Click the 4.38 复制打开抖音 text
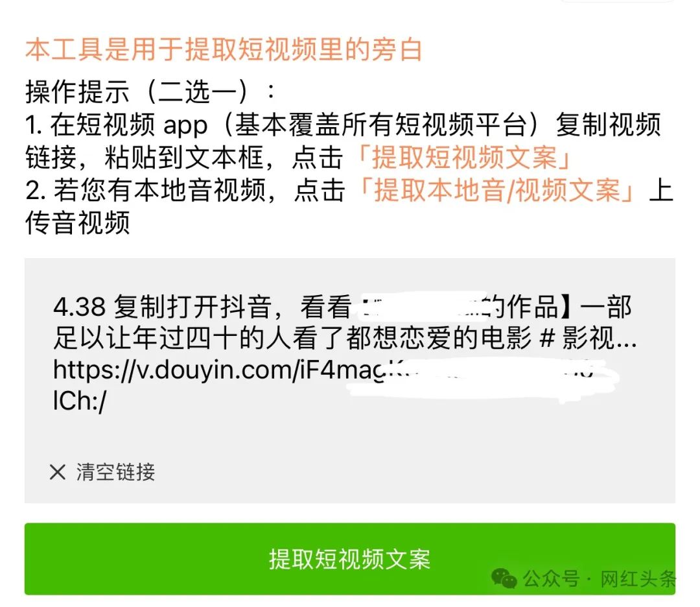 (x=163, y=307)
